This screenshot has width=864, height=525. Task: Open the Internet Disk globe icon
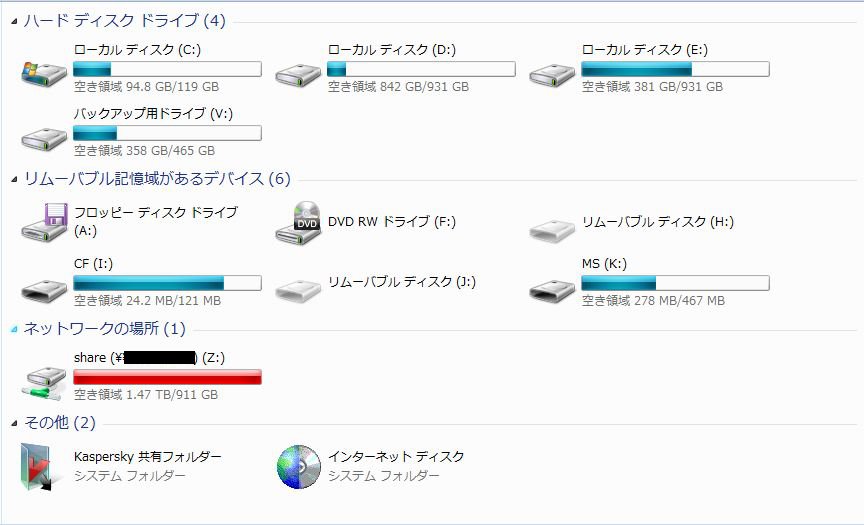coord(298,466)
